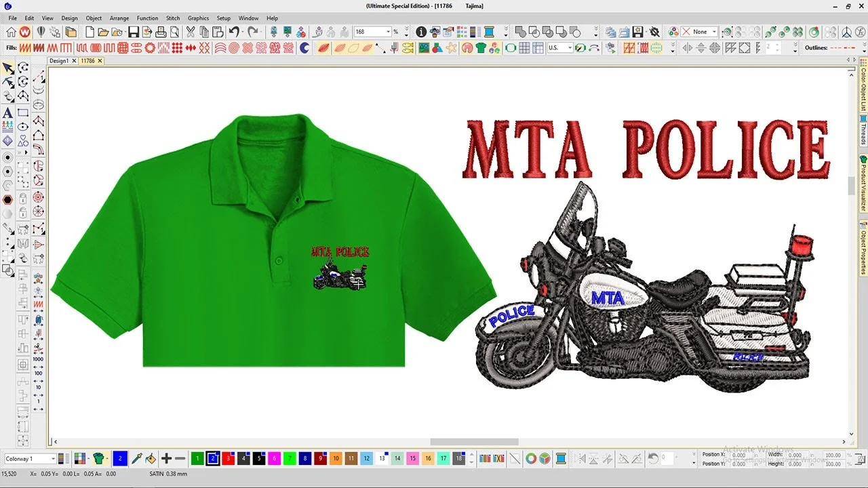Paste with the clipboard icon

[218, 32]
